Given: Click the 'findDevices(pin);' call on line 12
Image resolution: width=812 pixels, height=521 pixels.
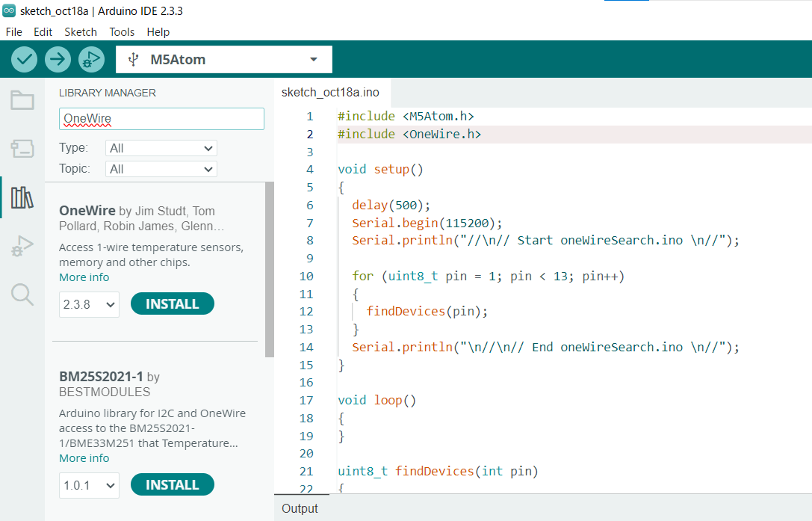Looking at the screenshot, I should click(427, 311).
